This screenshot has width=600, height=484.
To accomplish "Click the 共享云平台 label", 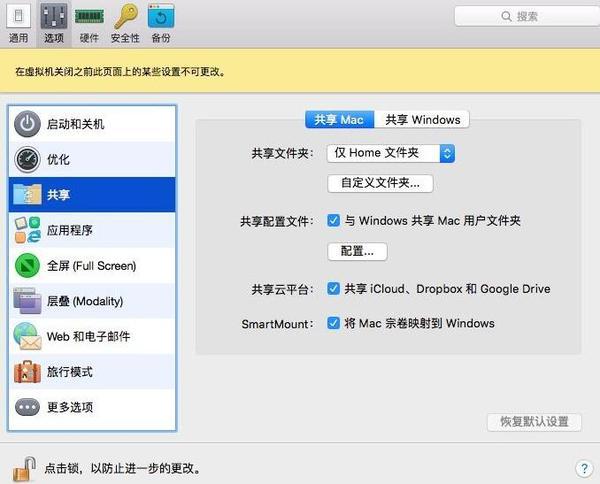I will 282,290.
